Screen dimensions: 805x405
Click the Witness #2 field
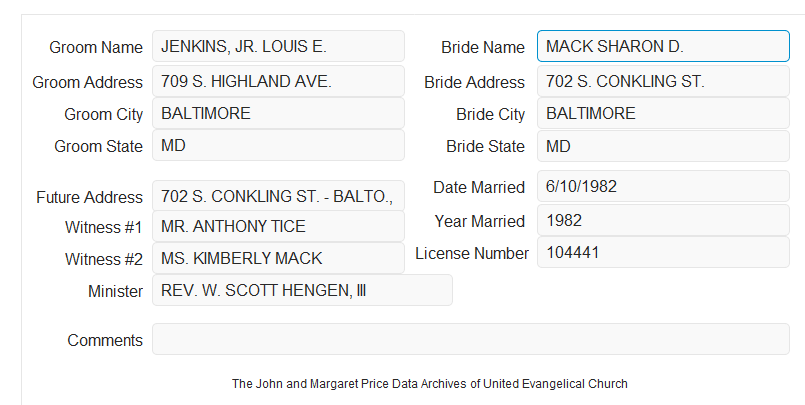pyautogui.click(x=278, y=258)
